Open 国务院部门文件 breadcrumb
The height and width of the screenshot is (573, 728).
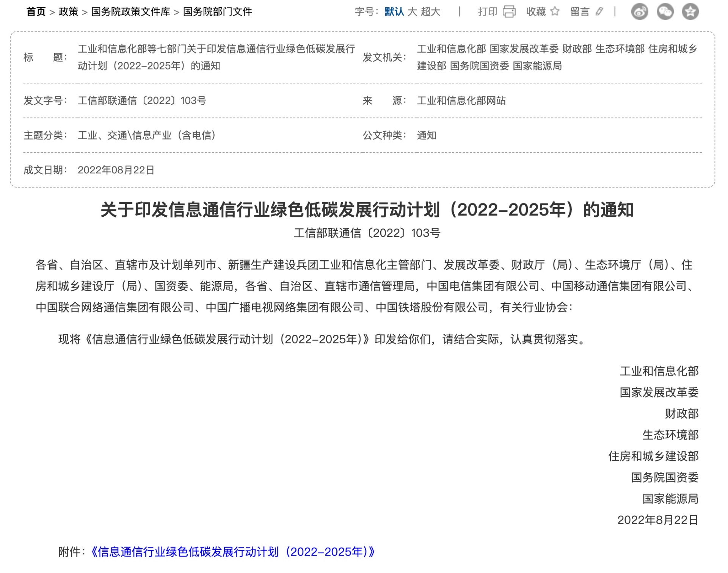tap(217, 12)
